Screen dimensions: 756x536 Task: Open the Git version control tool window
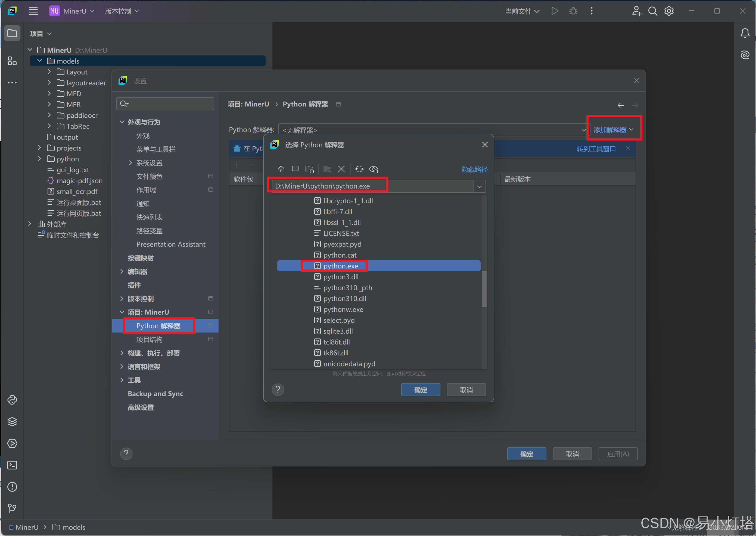point(12,508)
